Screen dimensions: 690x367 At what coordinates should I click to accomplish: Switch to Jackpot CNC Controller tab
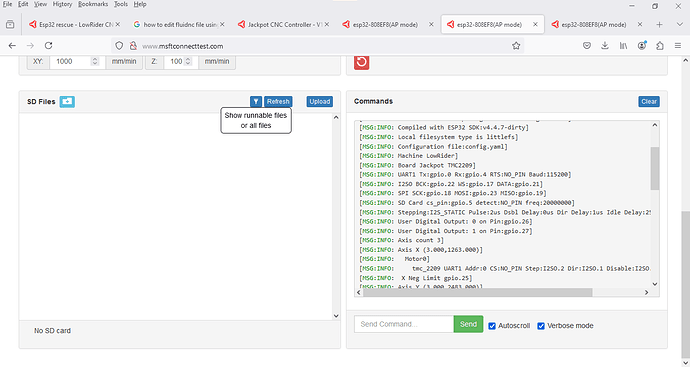point(283,25)
